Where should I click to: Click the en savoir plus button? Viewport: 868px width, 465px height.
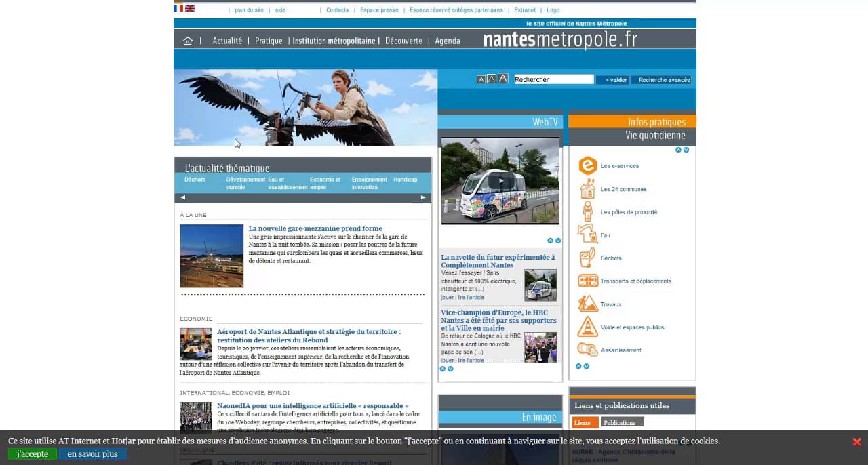pos(92,454)
